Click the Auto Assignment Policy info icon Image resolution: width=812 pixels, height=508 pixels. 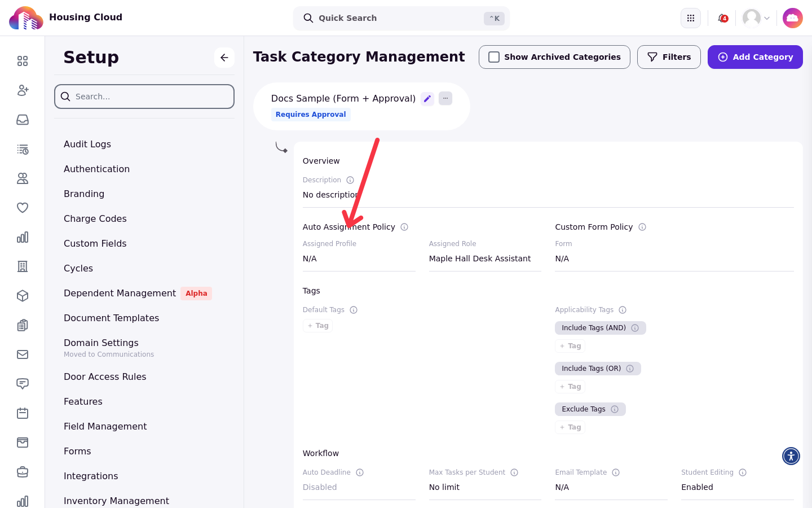click(x=404, y=227)
